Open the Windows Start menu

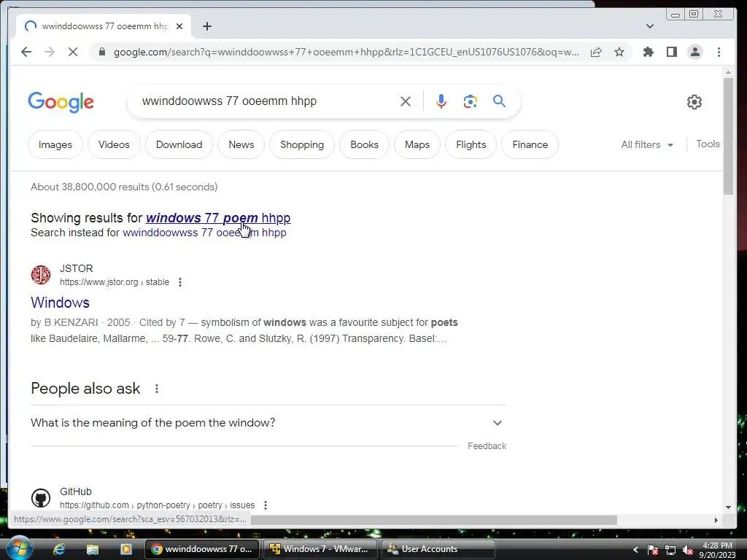pos(18,548)
